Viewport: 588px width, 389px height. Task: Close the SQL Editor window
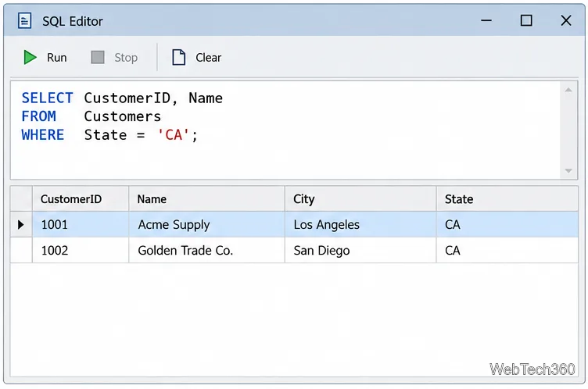click(566, 20)
